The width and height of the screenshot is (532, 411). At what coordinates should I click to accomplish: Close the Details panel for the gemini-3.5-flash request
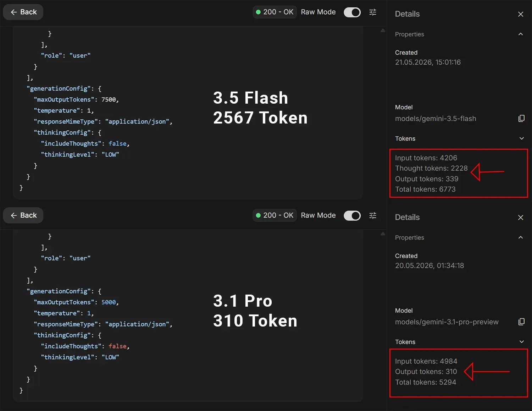pos(521,14)
